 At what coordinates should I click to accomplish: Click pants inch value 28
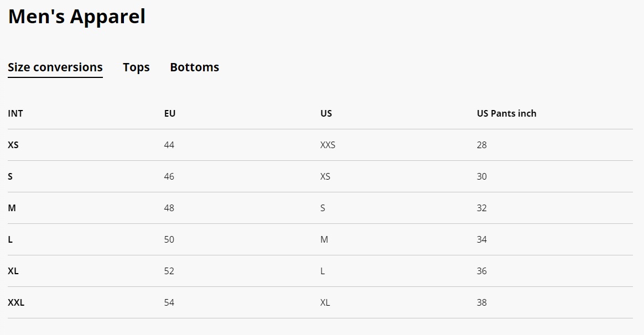tap(482, 145)
